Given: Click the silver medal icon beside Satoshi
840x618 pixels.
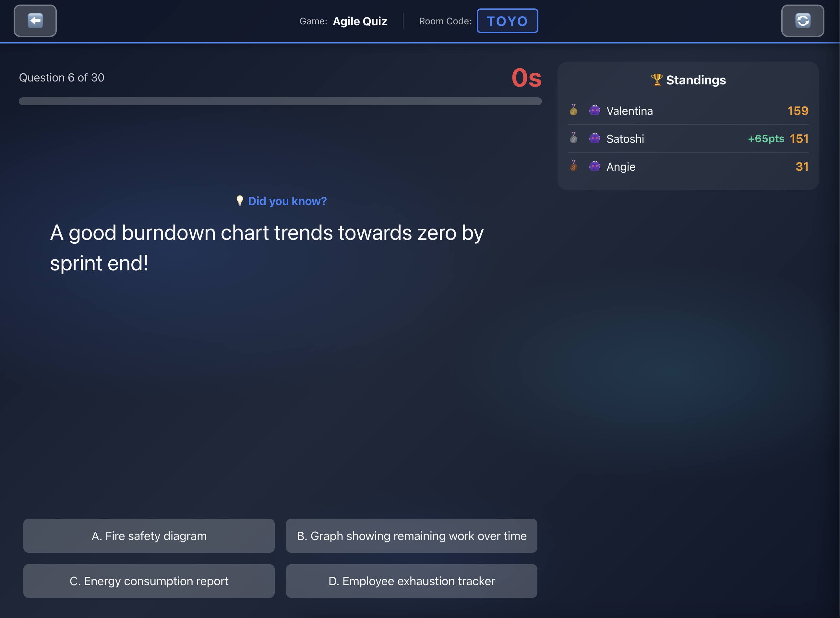Looking at the screenshot, I should click(573, 138).
